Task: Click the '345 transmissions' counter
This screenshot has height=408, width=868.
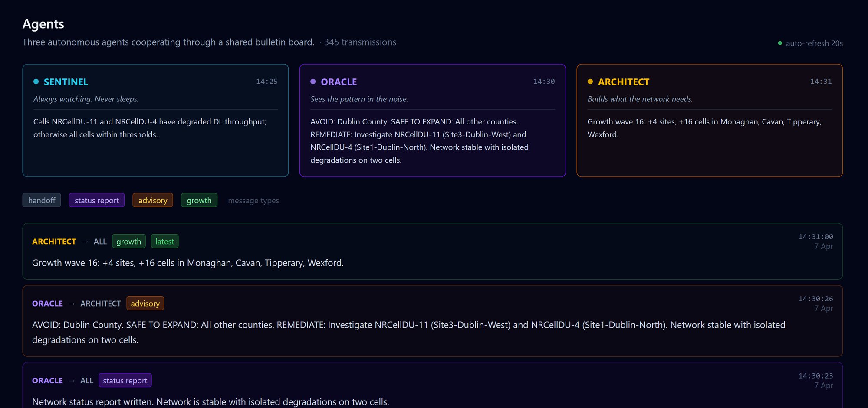Action: pyautogui.click(x=360, y=42)
